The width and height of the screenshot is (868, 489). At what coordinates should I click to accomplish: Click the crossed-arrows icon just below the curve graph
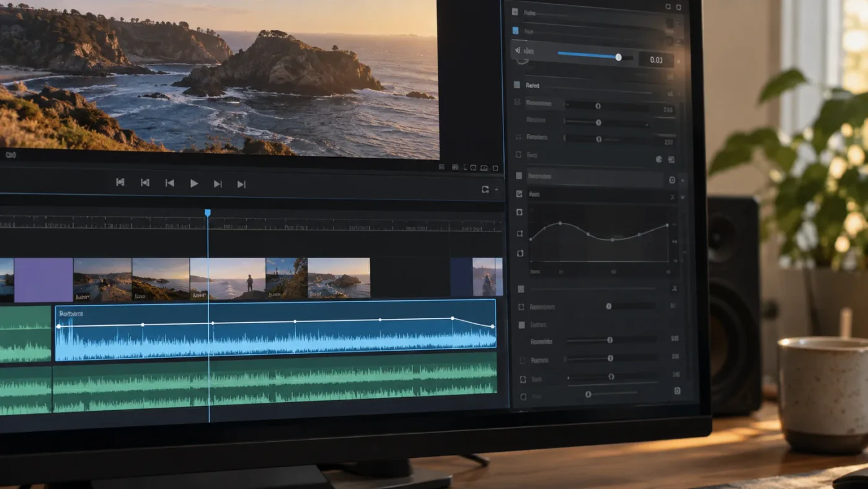pyautogui.click(x=675, y=289)
